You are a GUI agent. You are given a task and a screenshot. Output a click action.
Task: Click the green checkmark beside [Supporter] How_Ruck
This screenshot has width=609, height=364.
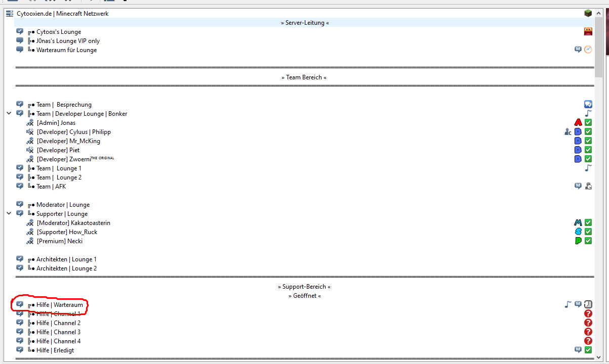(588, 232)
